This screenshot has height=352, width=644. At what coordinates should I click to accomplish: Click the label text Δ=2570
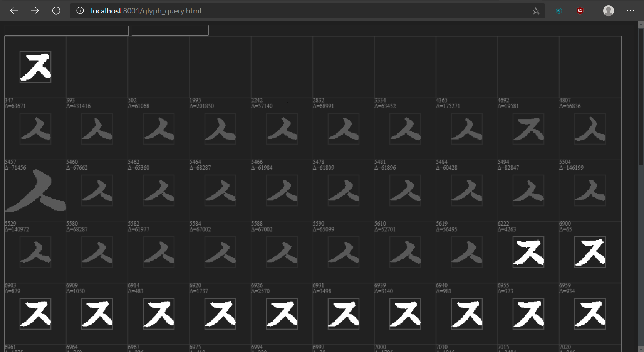(260, 291)
